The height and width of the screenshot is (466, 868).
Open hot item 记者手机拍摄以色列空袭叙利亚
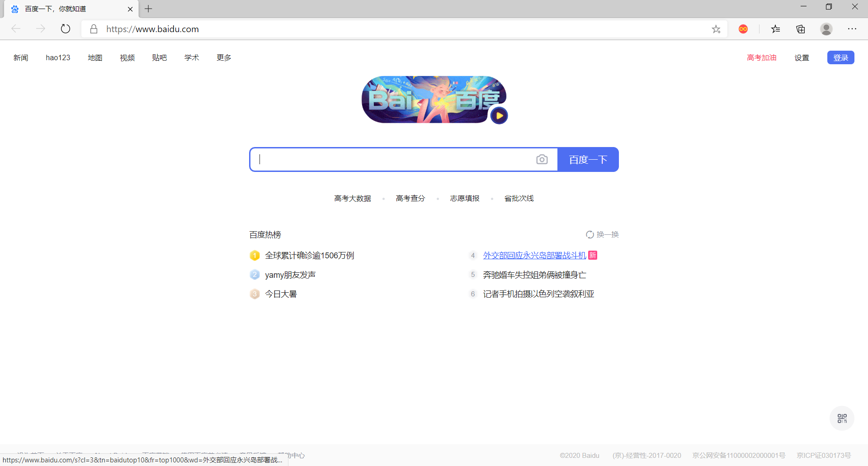(538, 294)
